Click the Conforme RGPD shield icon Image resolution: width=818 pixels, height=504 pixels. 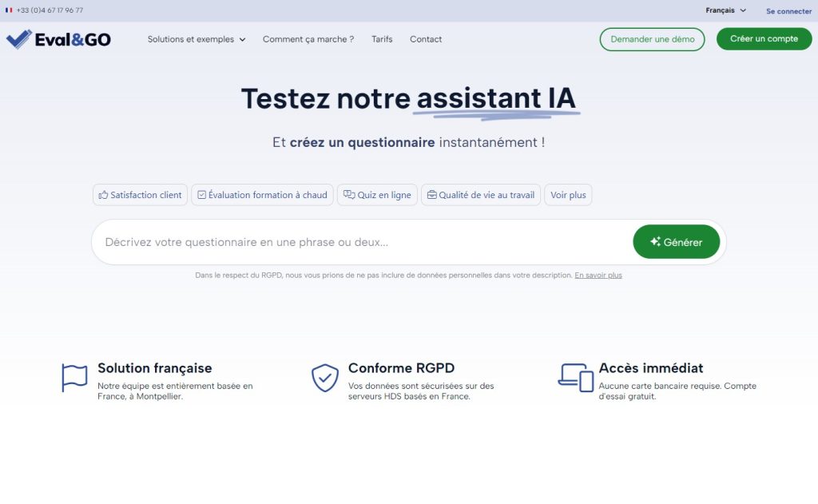[x=324, y=377]
